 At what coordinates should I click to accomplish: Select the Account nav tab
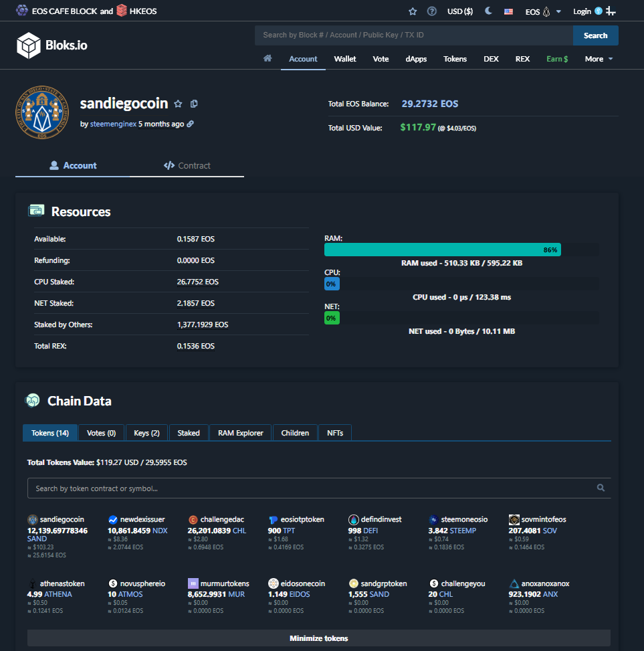pyautogui.click(x=303, y=59)
